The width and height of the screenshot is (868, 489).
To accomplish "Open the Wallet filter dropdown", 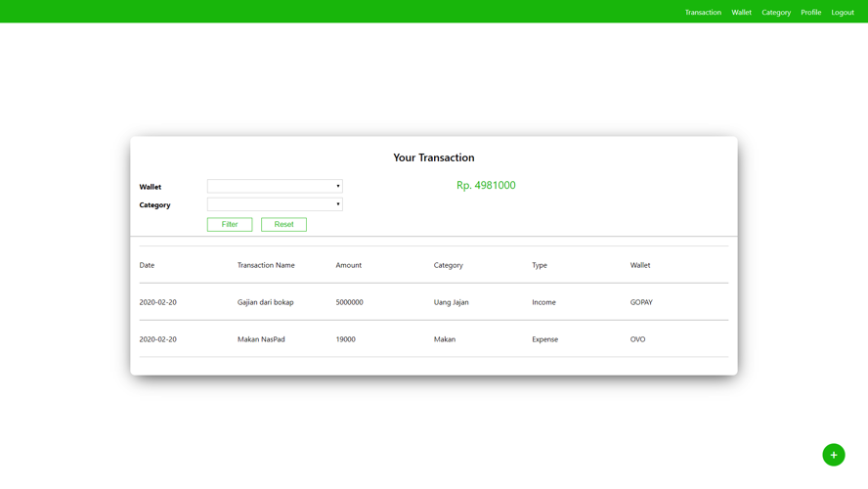I will 275,186.
